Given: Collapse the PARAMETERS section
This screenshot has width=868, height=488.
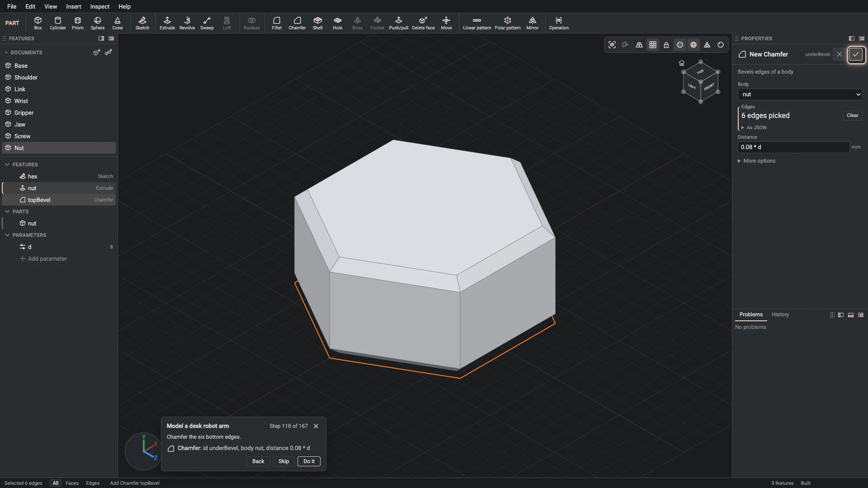Looking at the screenshot, I should 7,235.
